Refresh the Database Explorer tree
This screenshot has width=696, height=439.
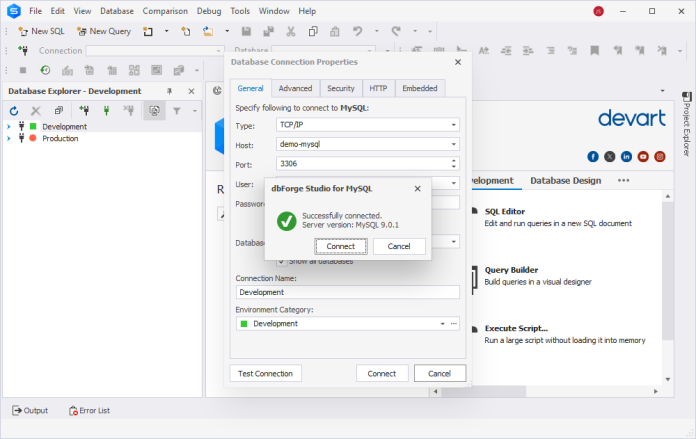coord(14,111)
